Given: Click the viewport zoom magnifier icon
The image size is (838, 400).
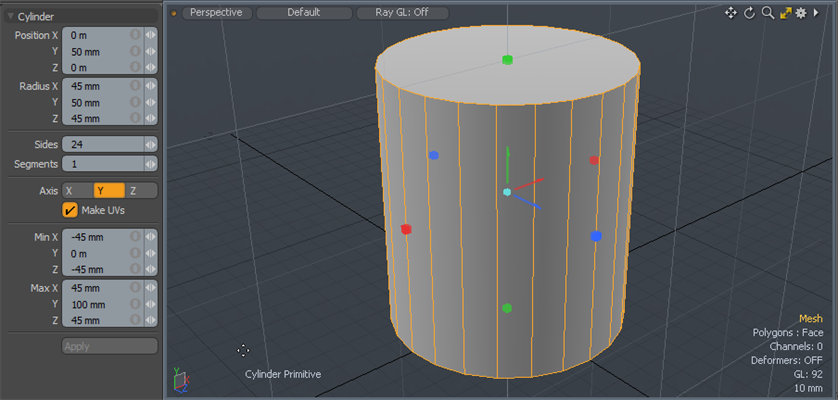Looking at the screenshot, I should click(767, 13).
